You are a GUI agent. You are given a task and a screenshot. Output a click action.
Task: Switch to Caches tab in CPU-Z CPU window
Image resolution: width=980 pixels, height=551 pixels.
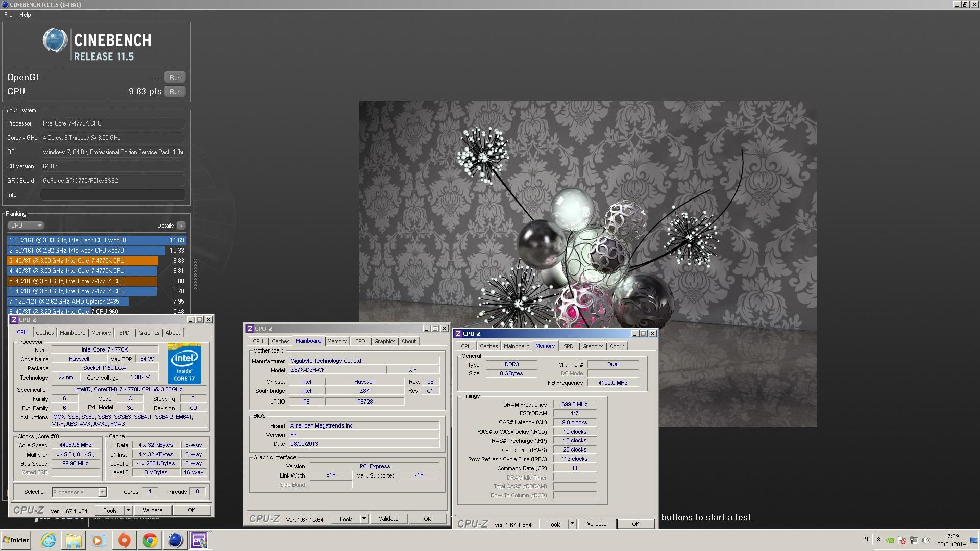coord(45,333)
